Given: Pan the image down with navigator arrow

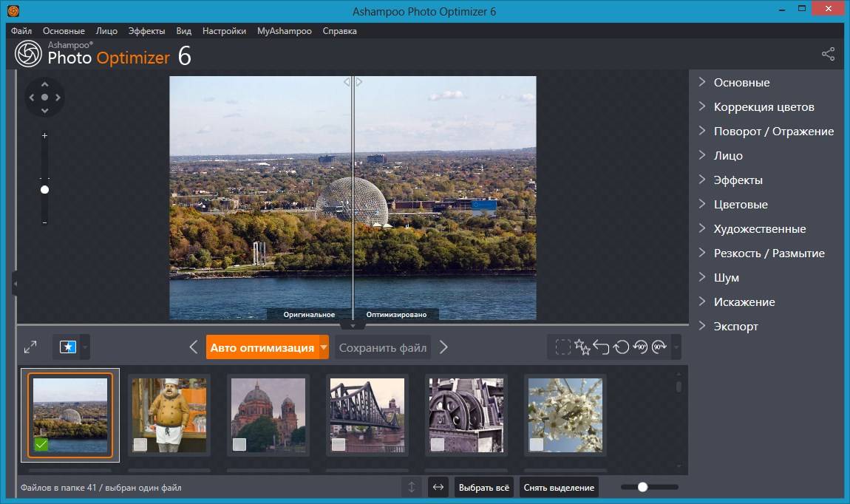Looking at the screenshot, I should pos(44,111).
